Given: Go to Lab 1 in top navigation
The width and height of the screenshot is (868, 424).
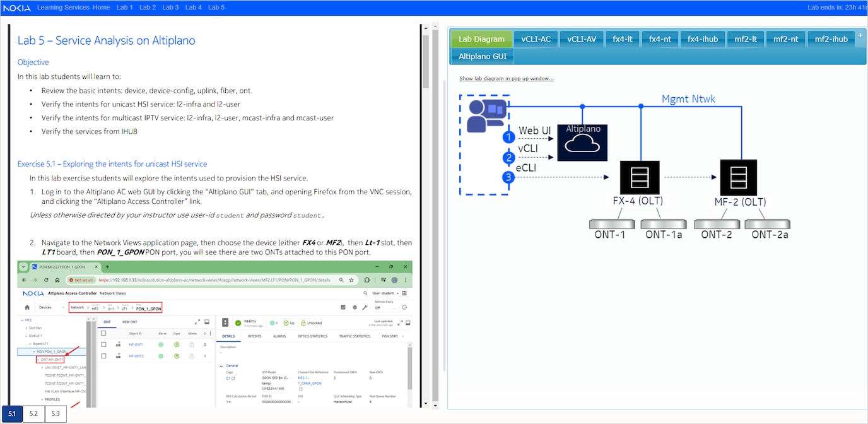Looking at the screenshot, I should pyautogui.click(x=125, y=8).
